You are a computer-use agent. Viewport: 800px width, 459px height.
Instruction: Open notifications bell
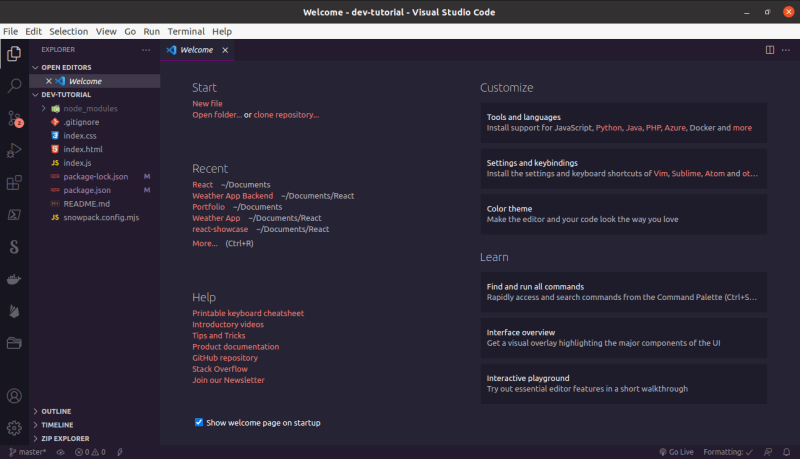787,452
